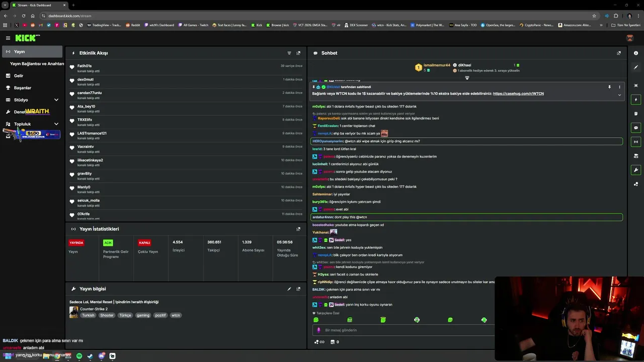Screen dimensions: 644x362
Task: Click the shop icon below chat input
Action: [x=332, y=342]
